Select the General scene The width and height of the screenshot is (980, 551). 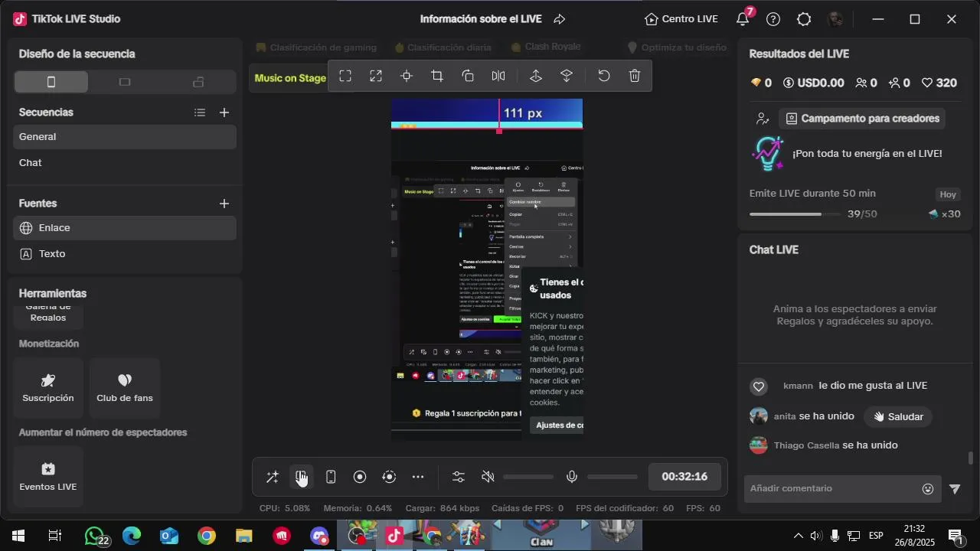[125, 137]
